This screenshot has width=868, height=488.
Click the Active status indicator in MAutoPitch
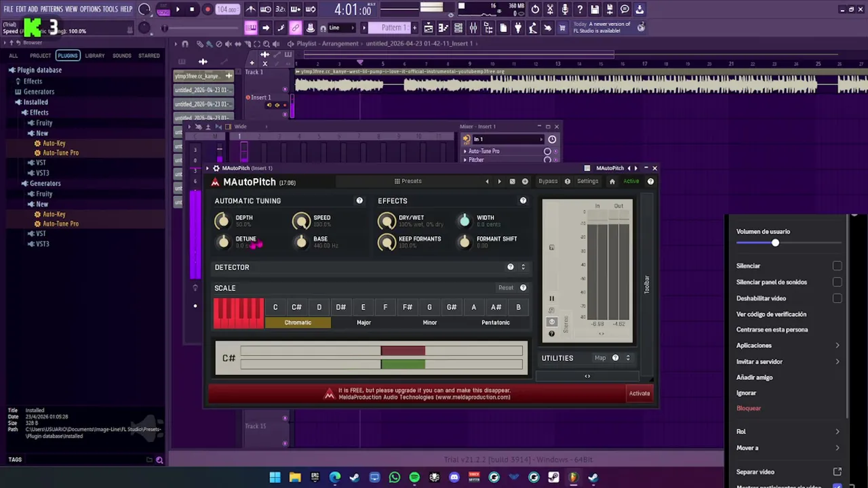pyautogui.click(x=631, y=181)
